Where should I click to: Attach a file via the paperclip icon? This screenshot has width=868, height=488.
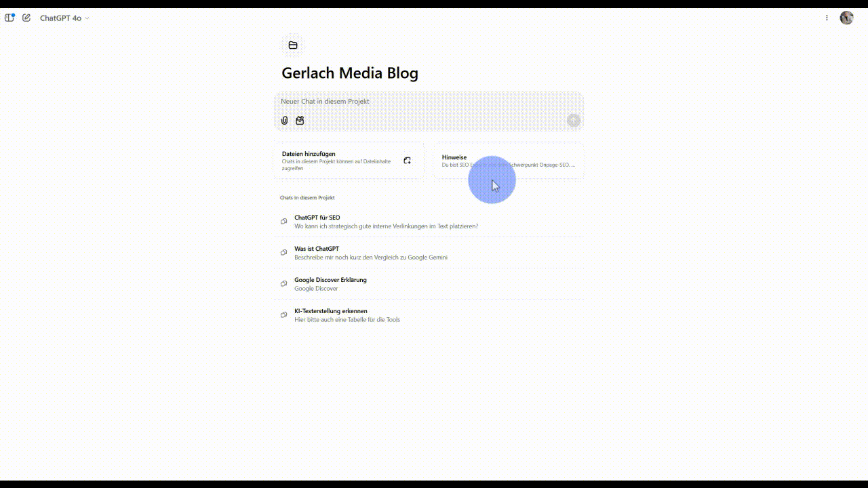pyautogui.click(x=285, y=121)
